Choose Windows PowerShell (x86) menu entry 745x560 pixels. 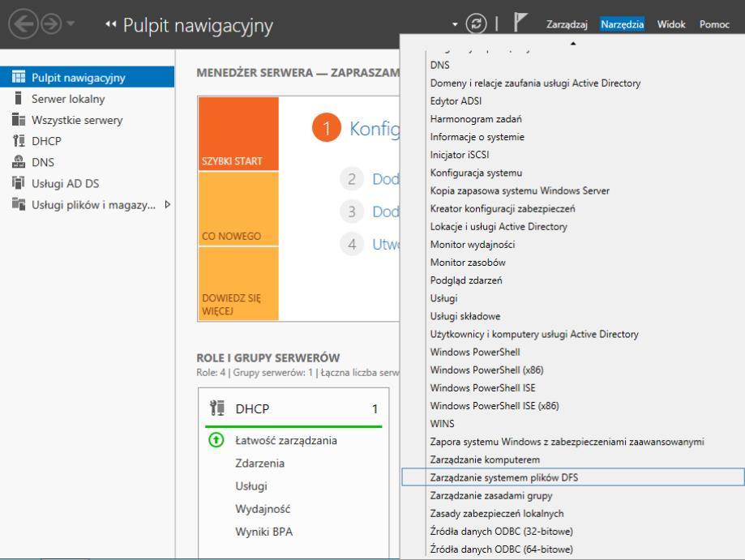(x=572, y=370)
